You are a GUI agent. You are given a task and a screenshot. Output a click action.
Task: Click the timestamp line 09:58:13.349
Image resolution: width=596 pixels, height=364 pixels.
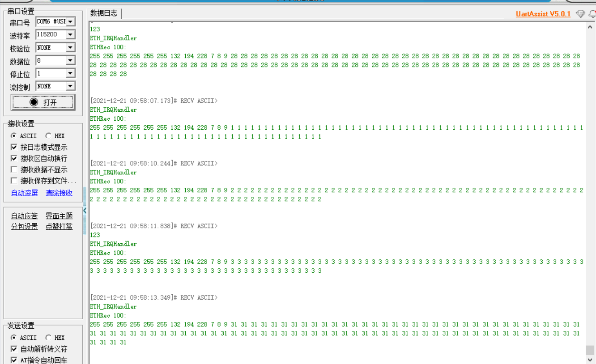tap(153, 297)
